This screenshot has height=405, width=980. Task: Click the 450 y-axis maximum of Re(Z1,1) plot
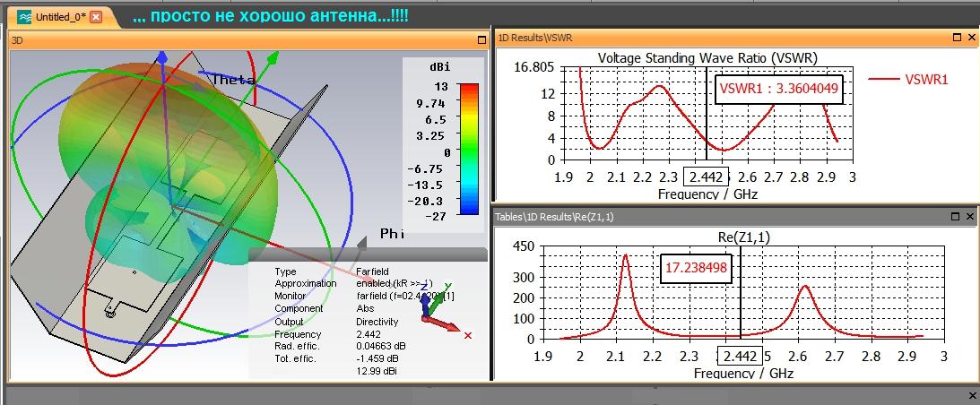[x=524, y=246]
